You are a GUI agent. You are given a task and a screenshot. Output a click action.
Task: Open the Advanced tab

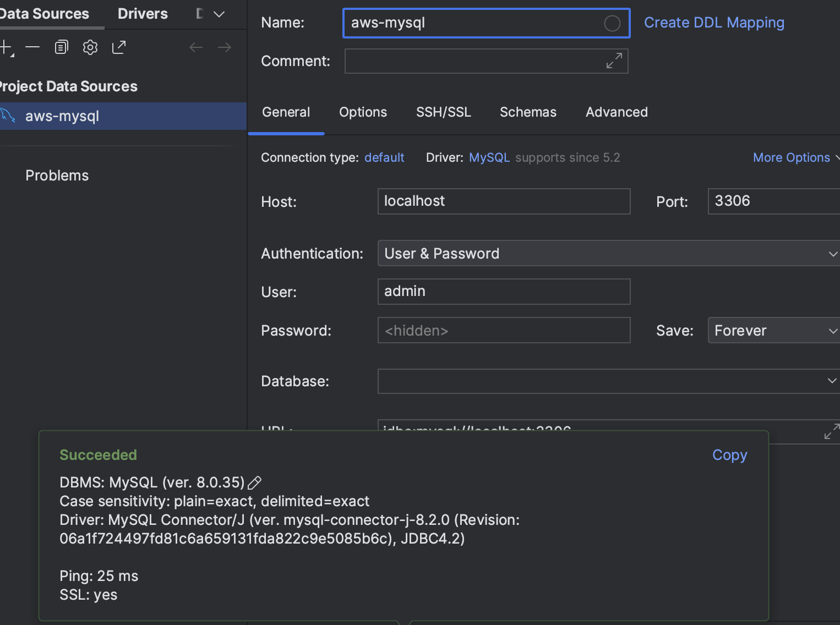click(617, 112)
